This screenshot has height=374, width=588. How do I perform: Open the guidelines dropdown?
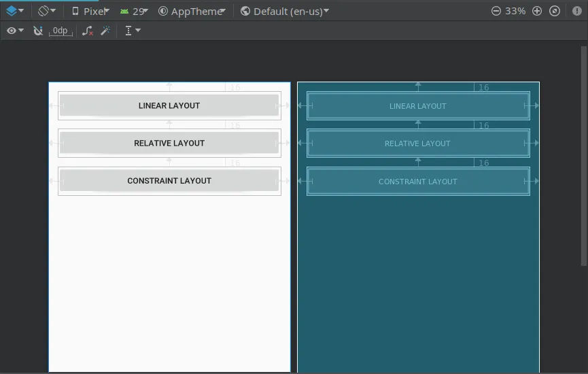(133, 31)
